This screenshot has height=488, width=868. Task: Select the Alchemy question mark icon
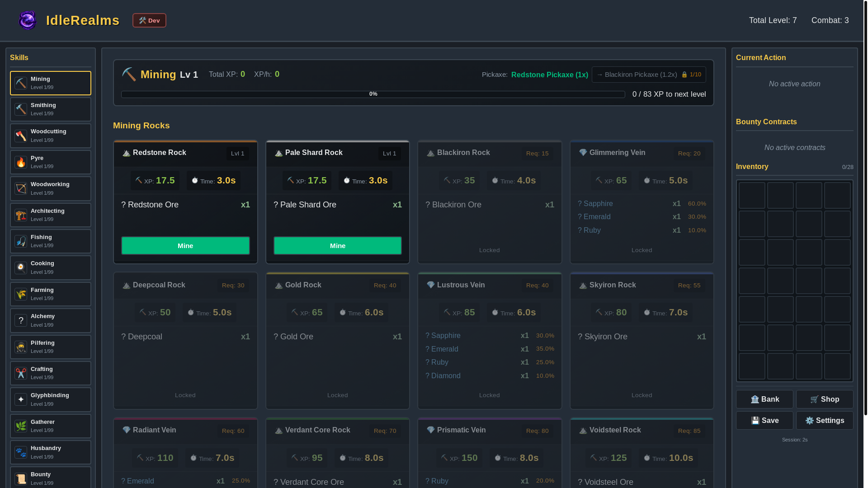pos(21,320)
